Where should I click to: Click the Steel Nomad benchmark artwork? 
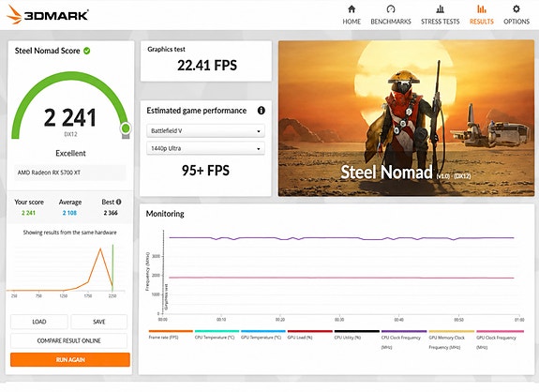[x=406, y=118]
